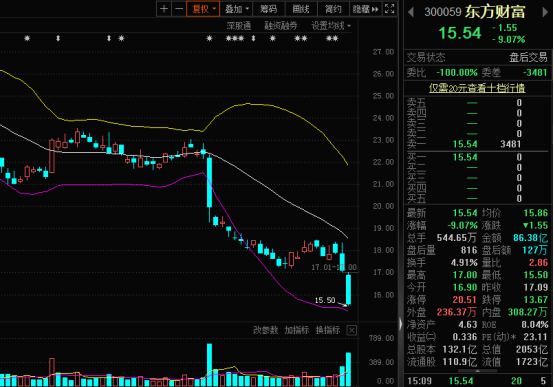554x387 pixels.
Task: Select the 深股通 tab label
Action: [x=238, y=26]
